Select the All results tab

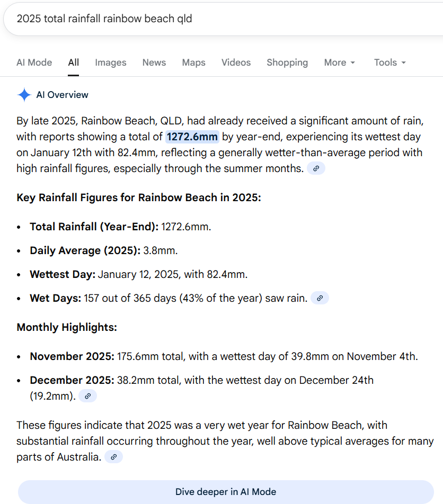(74, 62)
